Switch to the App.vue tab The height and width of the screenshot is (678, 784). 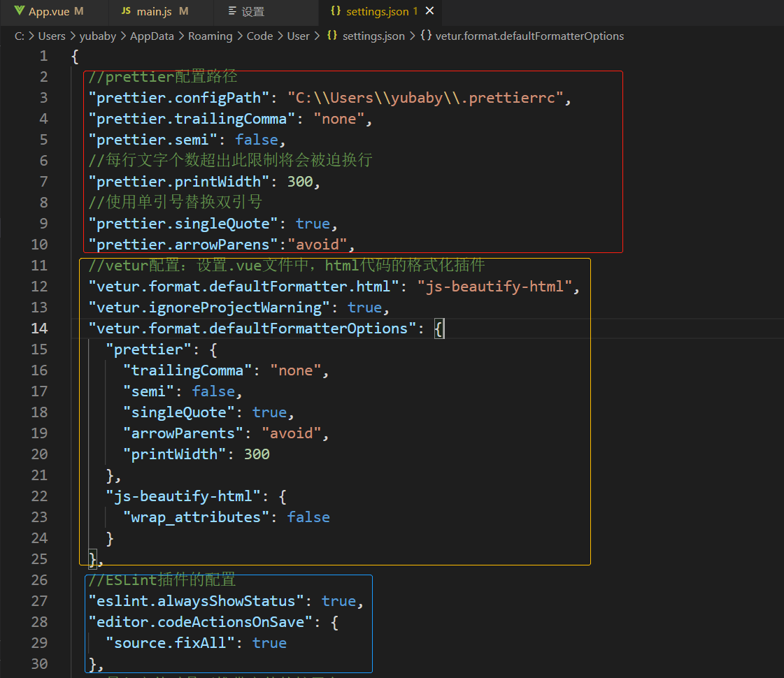(50, 11)
